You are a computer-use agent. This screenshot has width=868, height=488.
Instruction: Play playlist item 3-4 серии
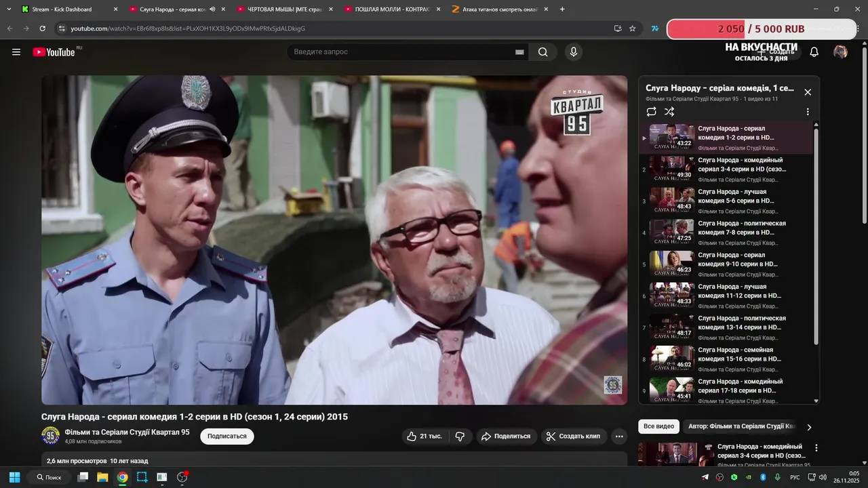tap(726, 169)
